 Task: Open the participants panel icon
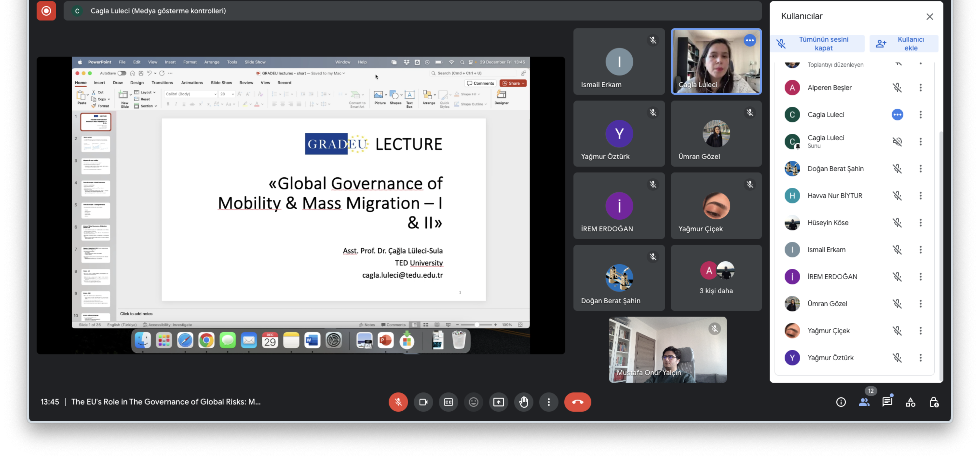pyautogui.click(x=864, y=402)
